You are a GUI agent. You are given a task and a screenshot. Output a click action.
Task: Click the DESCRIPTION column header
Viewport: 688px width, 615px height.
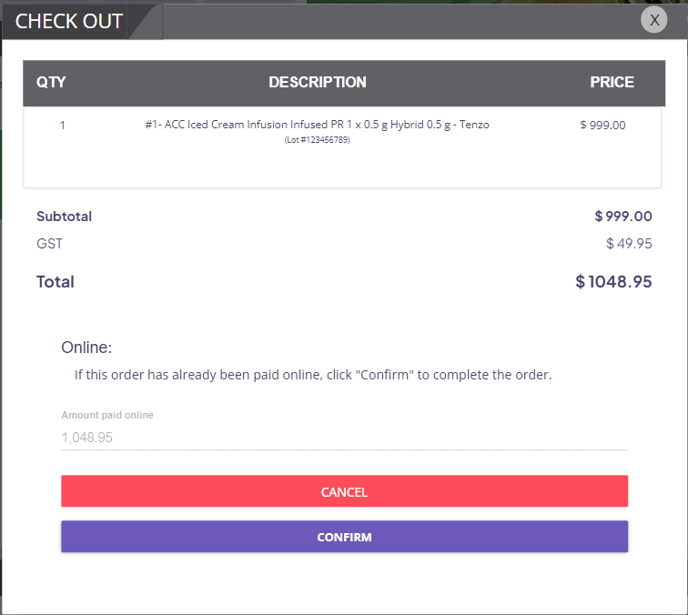point(317,82)
